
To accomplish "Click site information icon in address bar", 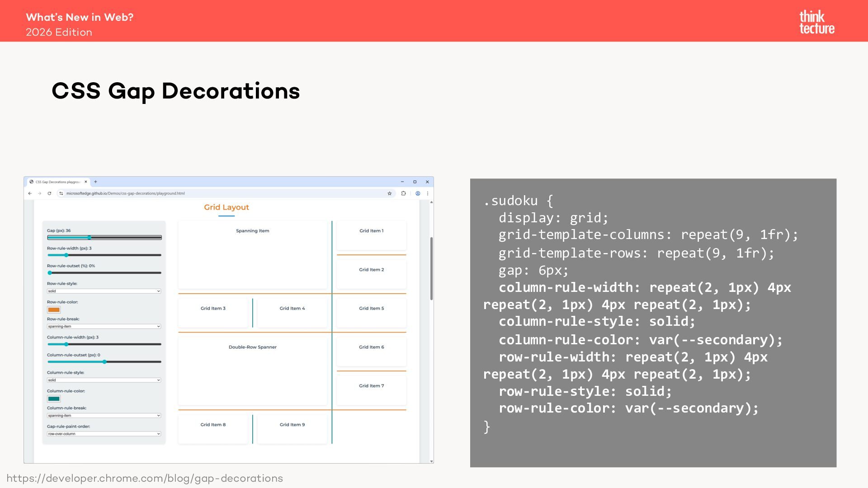I will click(x=61, y=193).
